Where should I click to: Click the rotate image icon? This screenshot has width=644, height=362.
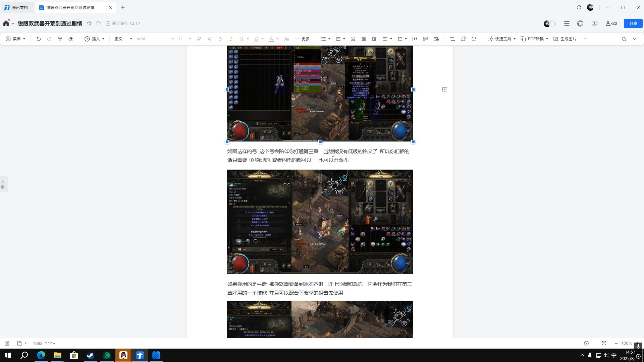click(463, 39)
